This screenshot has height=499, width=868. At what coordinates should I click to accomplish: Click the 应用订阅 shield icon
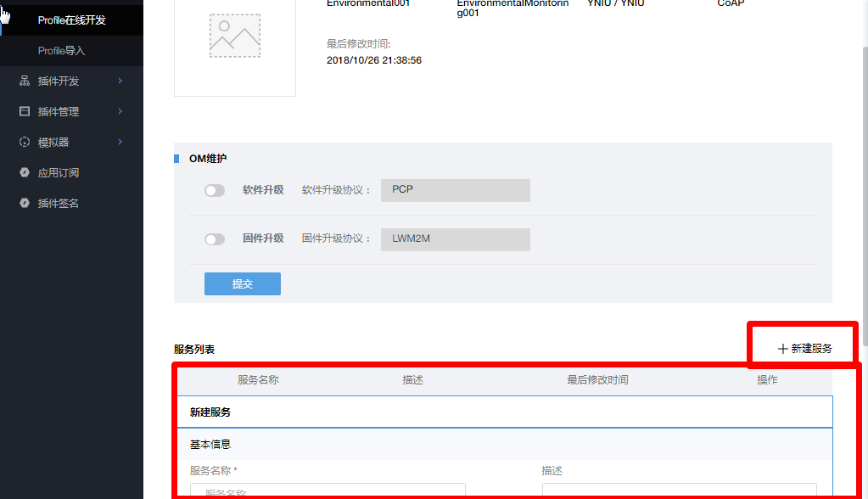click(23, 172)
